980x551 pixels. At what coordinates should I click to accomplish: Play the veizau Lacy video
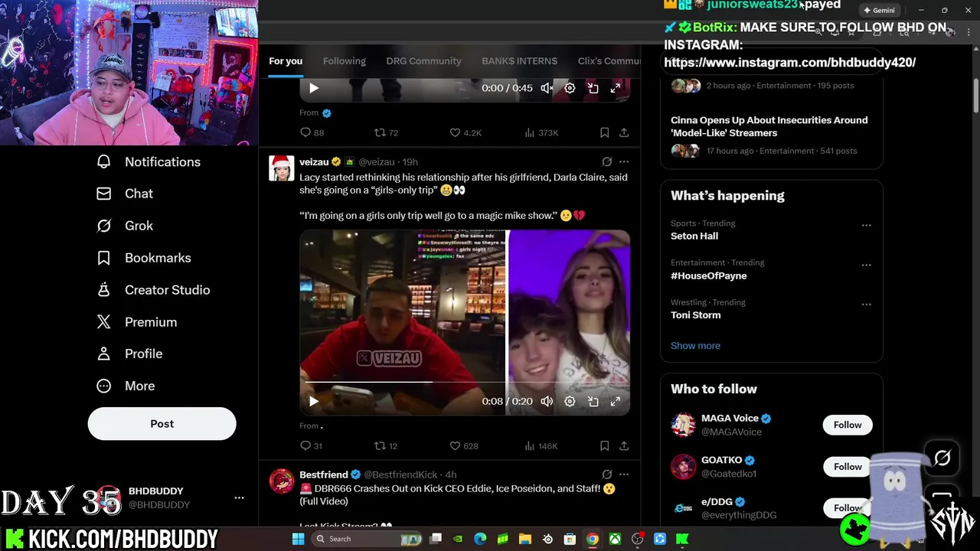click(313, 401)
